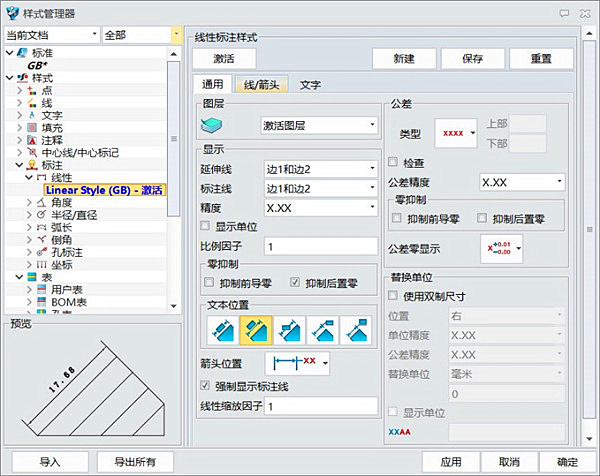
Task: Open the 箭头位置 arrow position dropdown
Action: coord(298,362)
